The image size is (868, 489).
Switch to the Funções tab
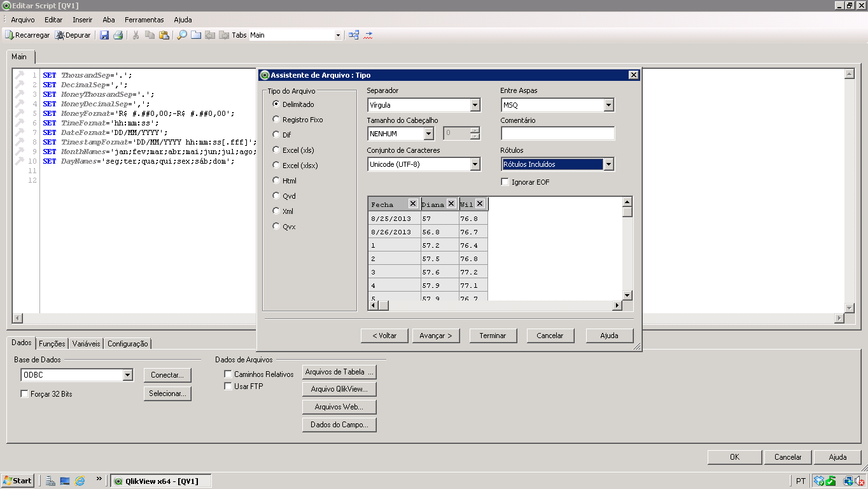click(52, 344)
